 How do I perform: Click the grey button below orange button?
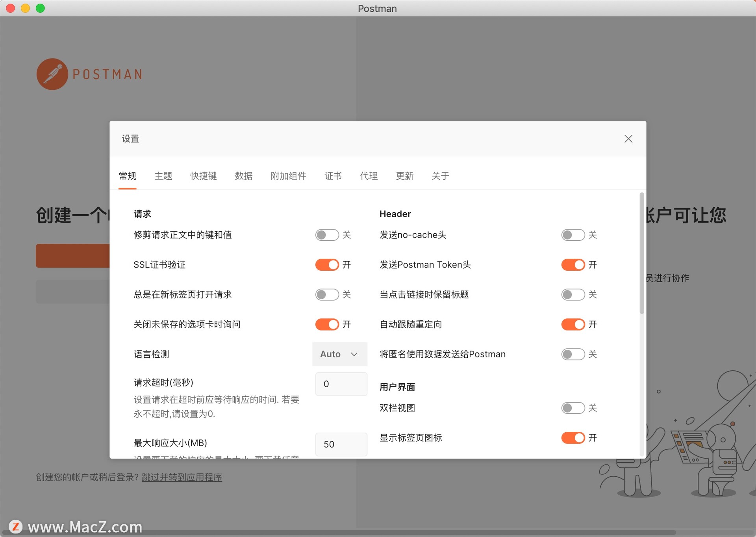[72, 292]
